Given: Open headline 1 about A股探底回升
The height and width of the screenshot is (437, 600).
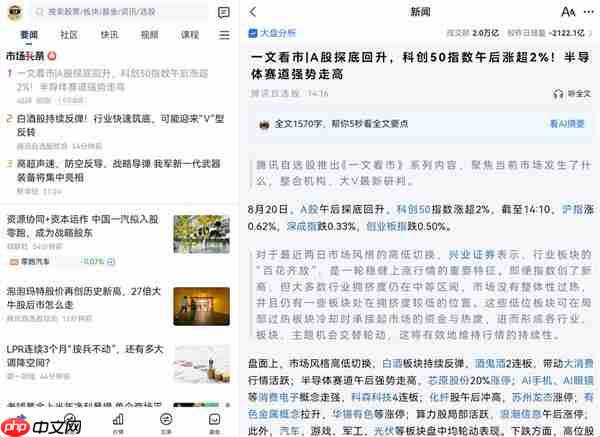Looking at the screenshot, I should (x=112, y=80).
